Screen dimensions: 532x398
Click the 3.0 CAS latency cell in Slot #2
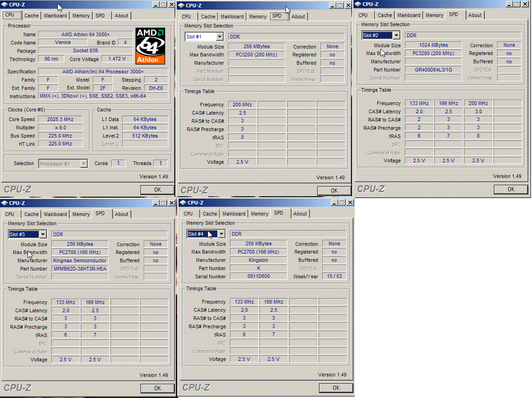[478, 111]
